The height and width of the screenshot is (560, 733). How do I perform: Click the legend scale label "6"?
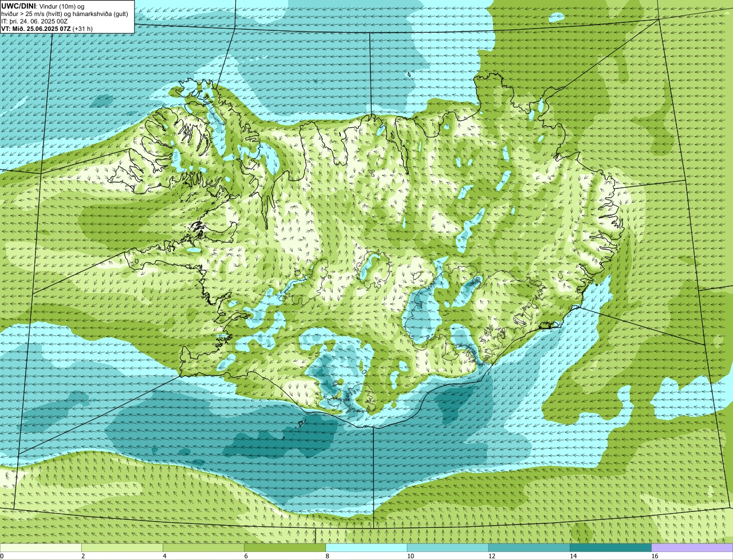(x=246, y=556)
